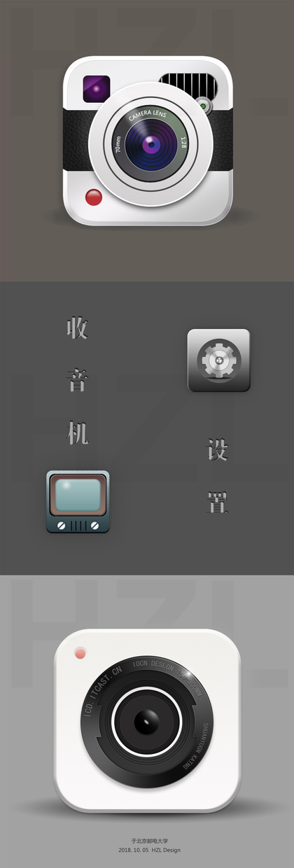Click the purple viewfinder window on top camera
This screenshot has width=294, height=868.
click(97, 87)
